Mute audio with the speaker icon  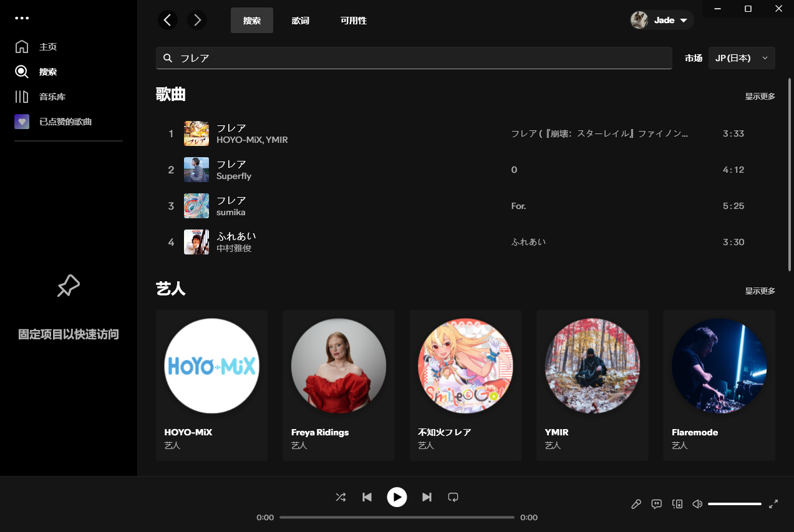click(697, 504)
